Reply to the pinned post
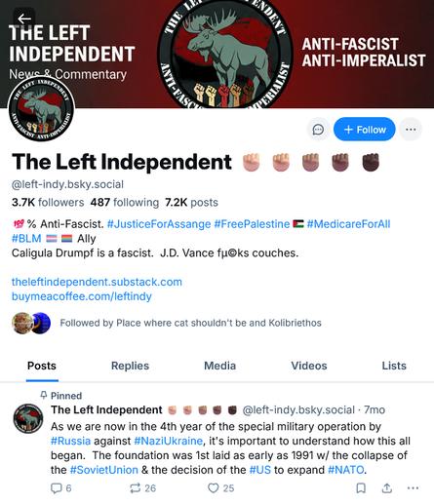434x504 pixels. 61,487
